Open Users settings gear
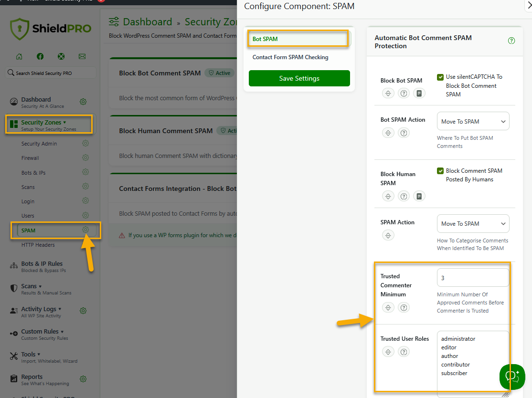 pos(85,215)
